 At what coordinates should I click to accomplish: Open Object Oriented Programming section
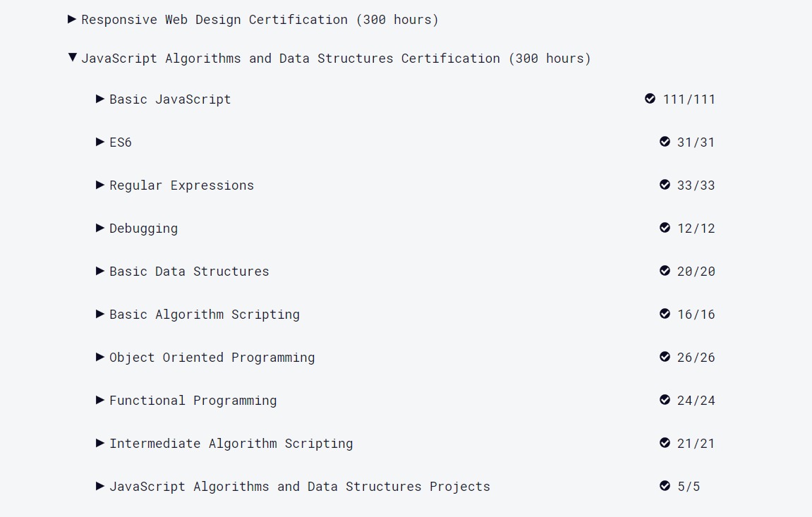point(212,358)
